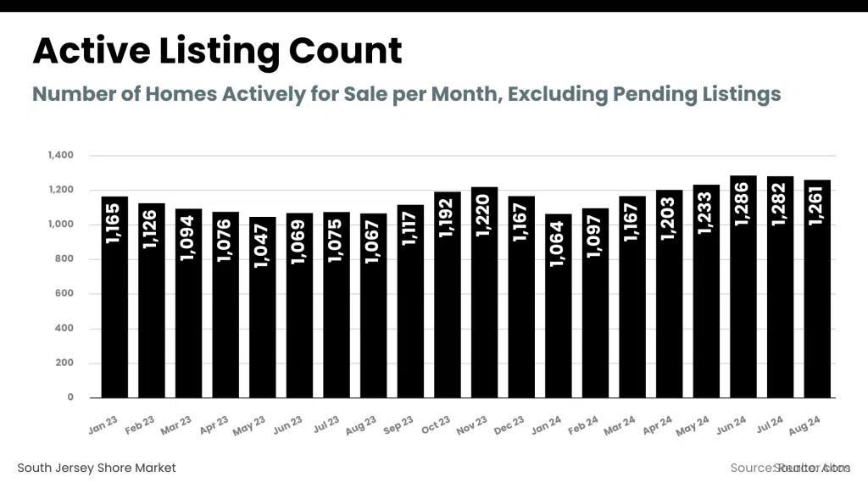Click the 800 y-axis gridline label
Image resolution: width=868 pixels, height=488 pixels.
click(x=64, y=259)
